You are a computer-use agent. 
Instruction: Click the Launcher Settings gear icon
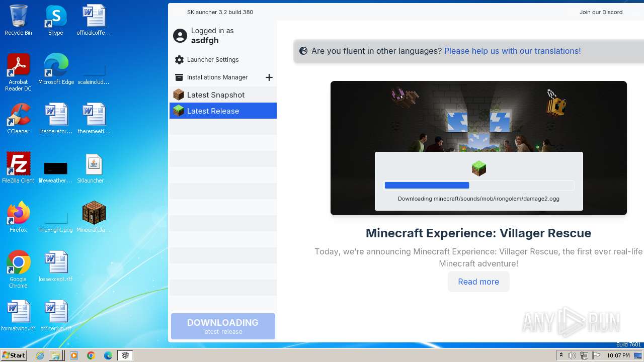179,60
